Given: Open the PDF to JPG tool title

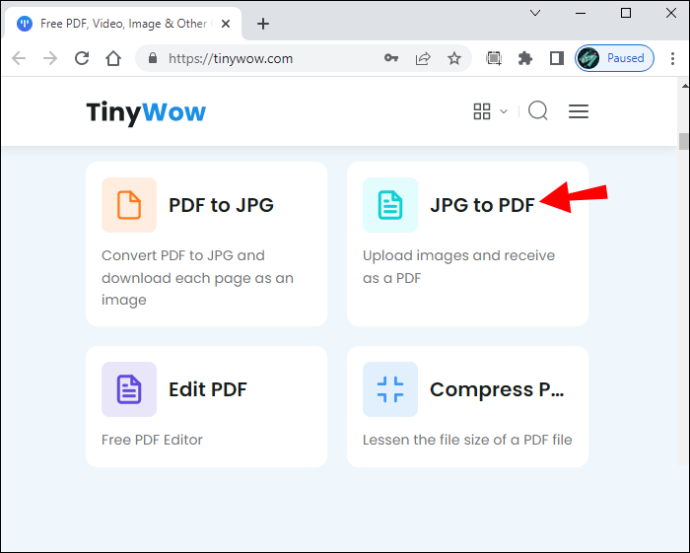Looking at the screenshot, I should 221,205.
